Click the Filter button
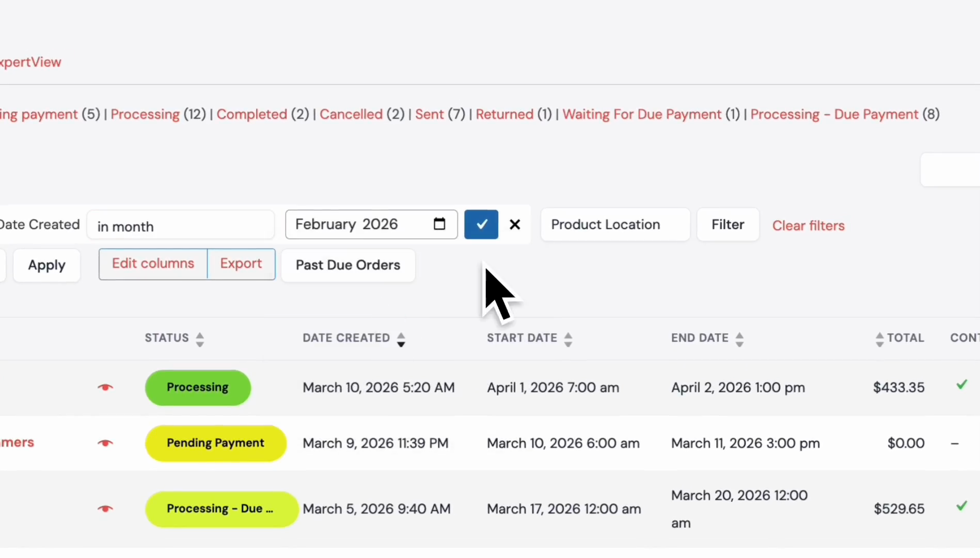980x558 pixels. (728, 224)
